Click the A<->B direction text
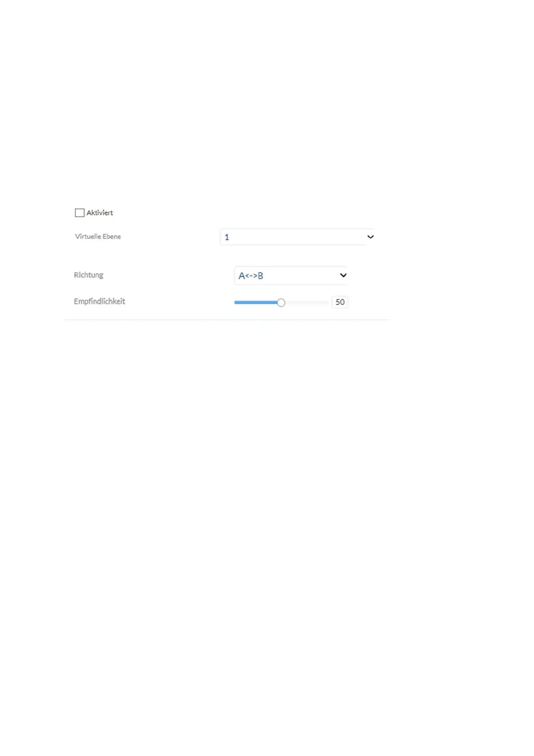The image size is (534, 756). (x=251, y=276)
